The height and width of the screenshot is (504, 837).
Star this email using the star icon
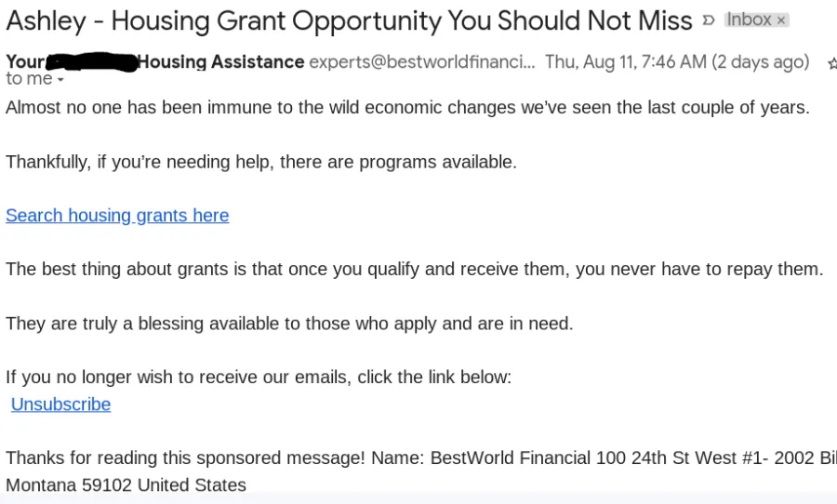pyautogui.click(x=832, y=63)
